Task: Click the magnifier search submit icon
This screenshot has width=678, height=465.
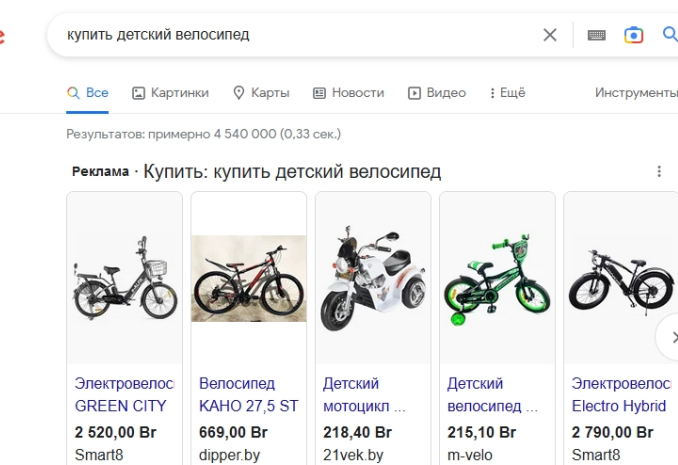Action: [670, 35]
